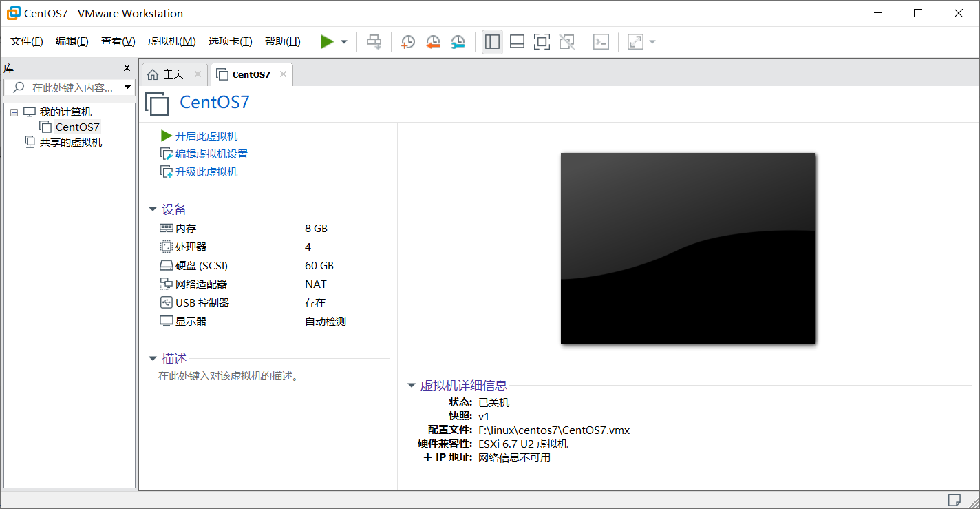
Task: Open the 查看(V) menu
Action: [118, 41]
